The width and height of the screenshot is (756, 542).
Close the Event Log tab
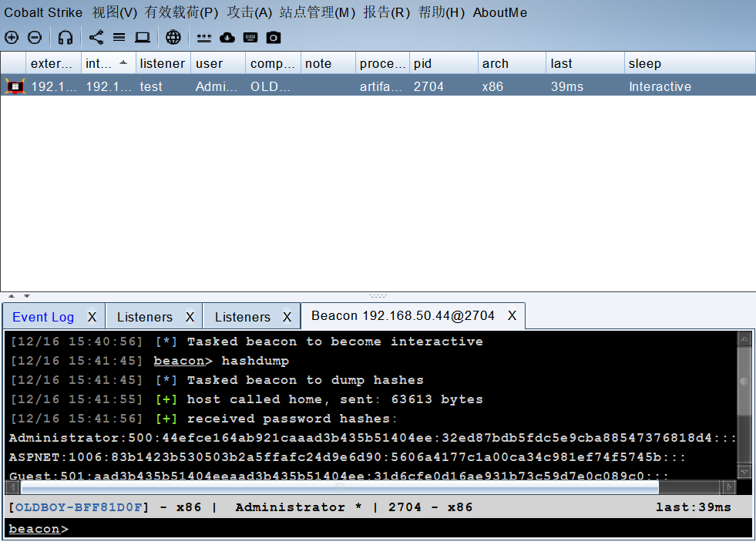(92, 317)
